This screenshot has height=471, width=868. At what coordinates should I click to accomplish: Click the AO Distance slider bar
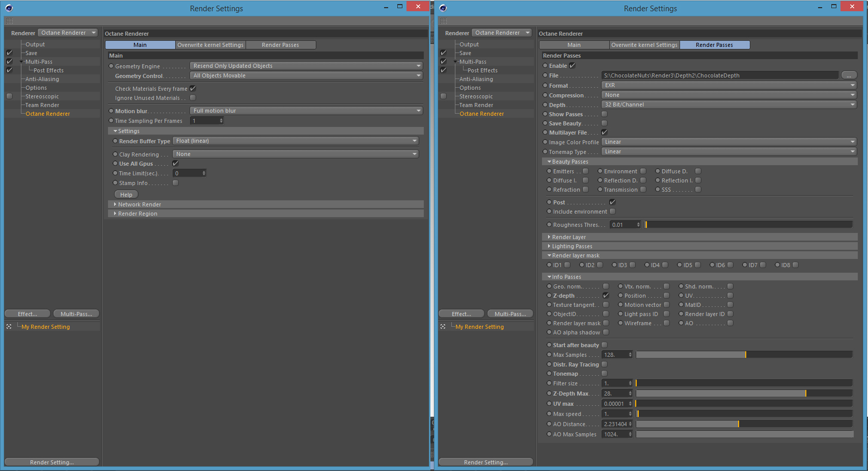[744, 424]
